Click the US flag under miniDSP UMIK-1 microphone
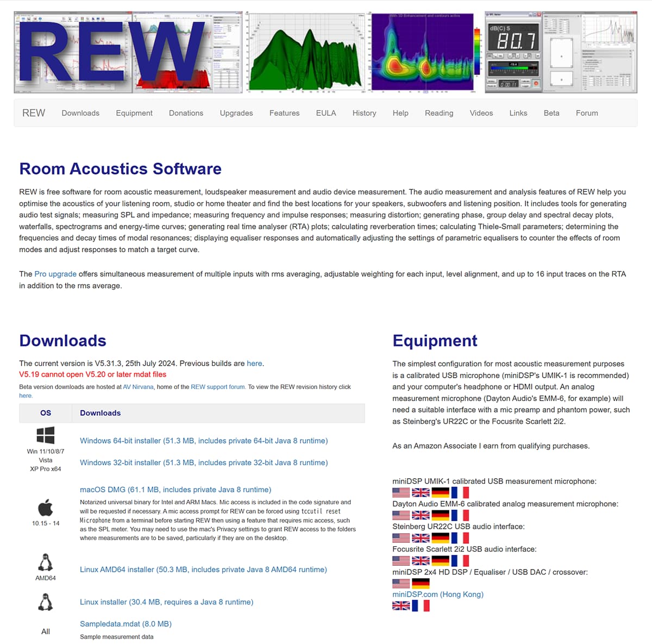Image resolution: width=652 pixels, height=644 pixels. tap(401, 492)
